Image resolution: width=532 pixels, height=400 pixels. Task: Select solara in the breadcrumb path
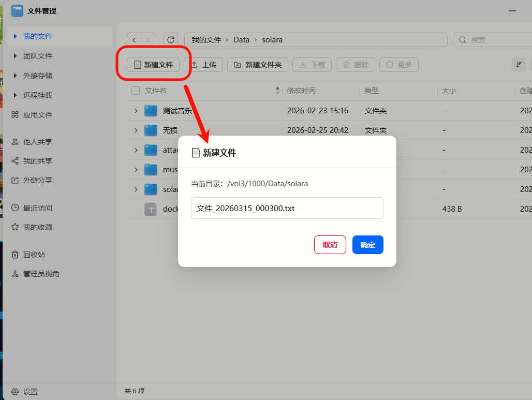pos(272,40)
